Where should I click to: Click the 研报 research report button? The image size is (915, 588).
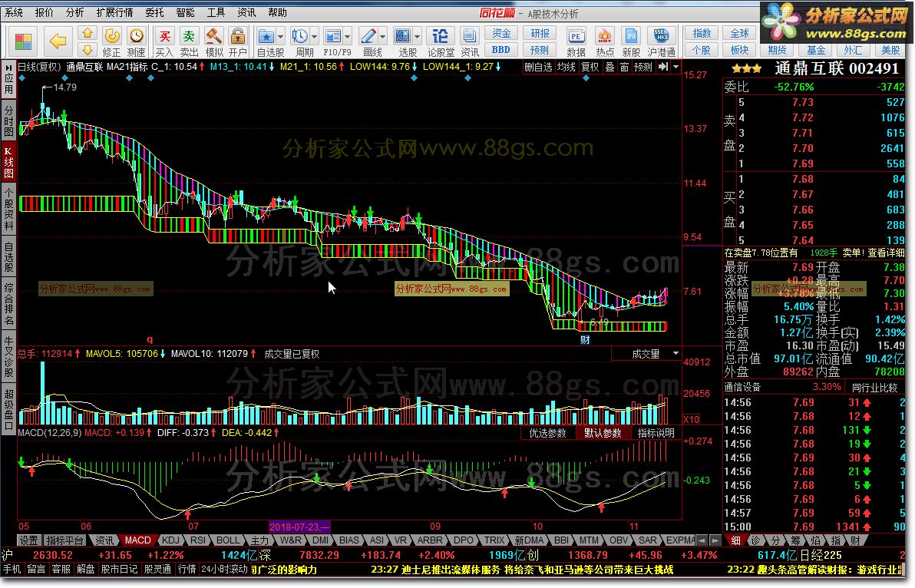pos(540,33)
